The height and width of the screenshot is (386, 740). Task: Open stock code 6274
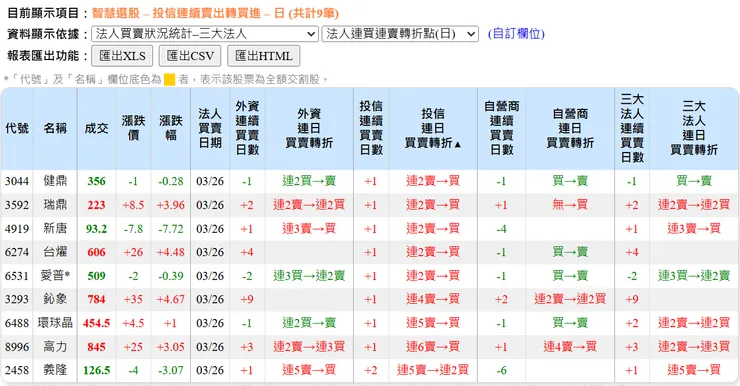pos(17,252)
